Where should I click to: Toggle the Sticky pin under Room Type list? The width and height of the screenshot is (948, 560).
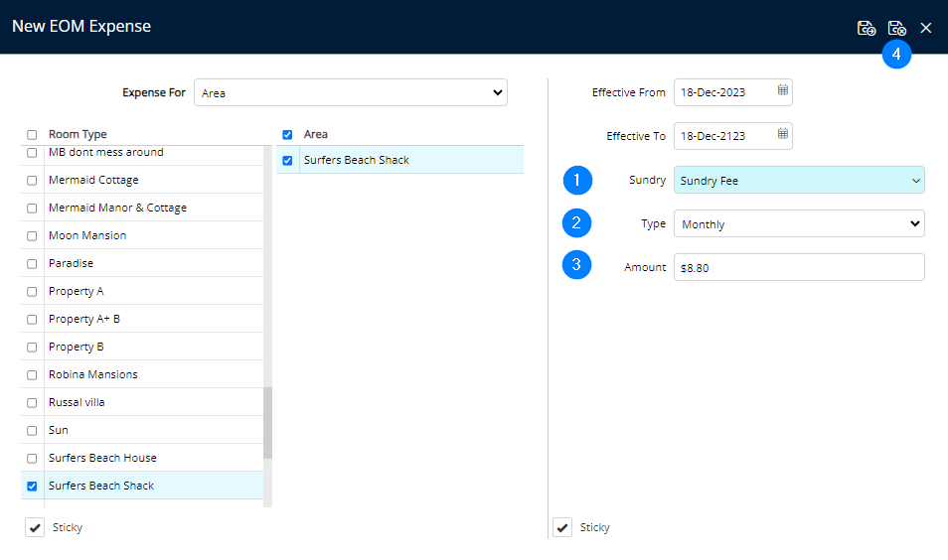point(35,527)
